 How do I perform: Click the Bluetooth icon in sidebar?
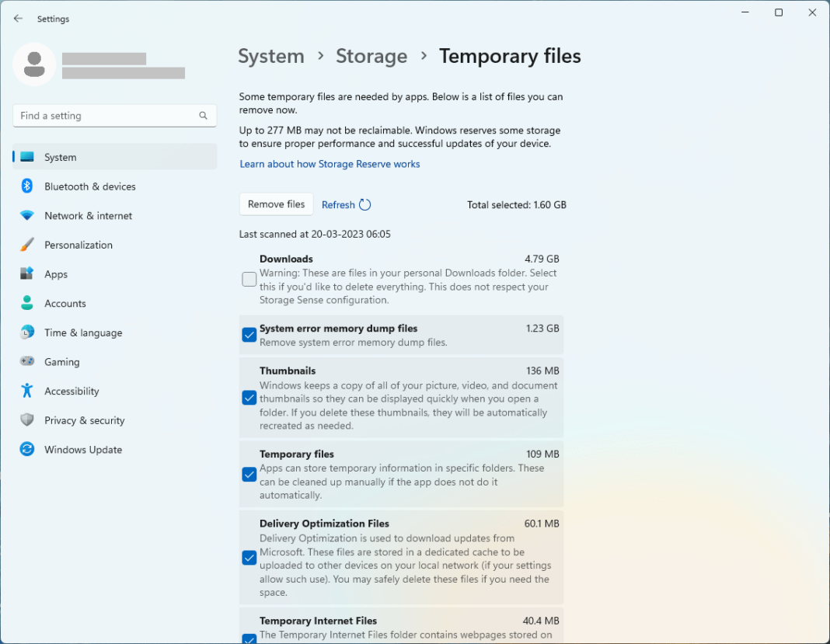click(x=27, y=186)
